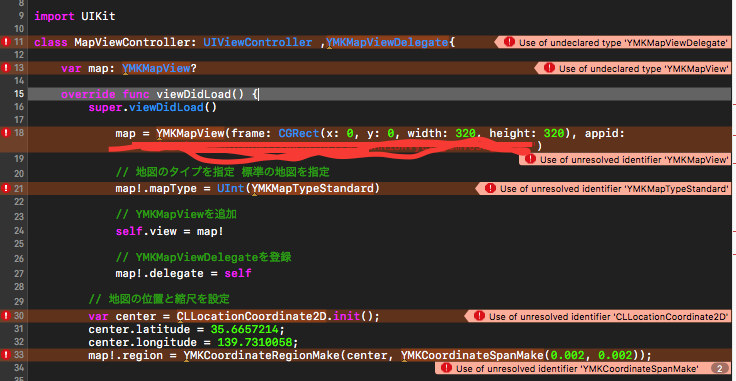Image resolution: width=736 pixels, height=381 pixels.
Task: Click the red icon in the CLLocationCoordinate2D banner
Action: [479, 316]
